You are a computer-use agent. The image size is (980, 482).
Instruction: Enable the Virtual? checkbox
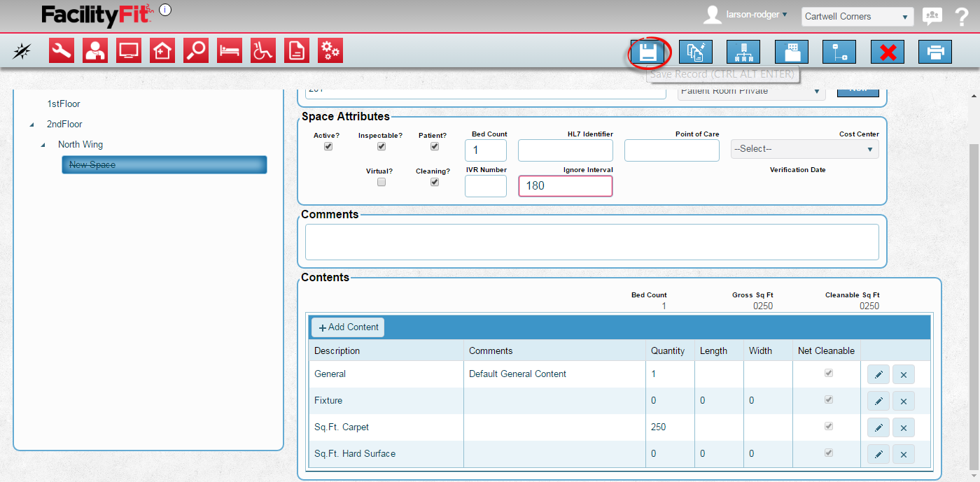[x=381, y=182]
